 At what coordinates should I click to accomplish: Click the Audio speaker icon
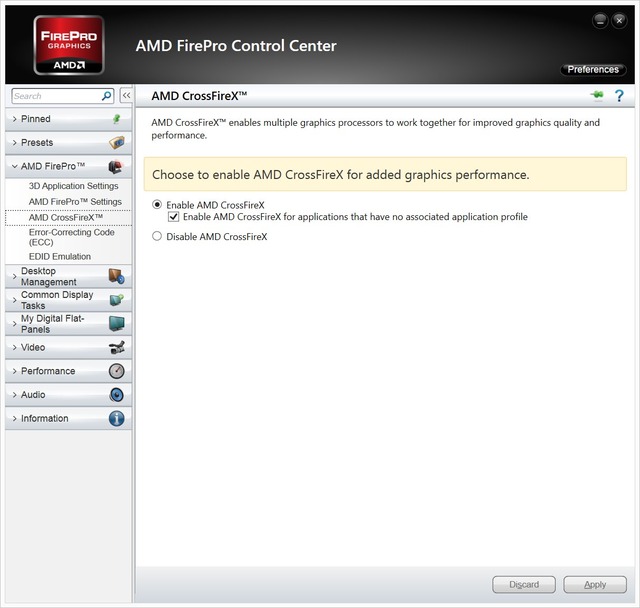[117, 395]
